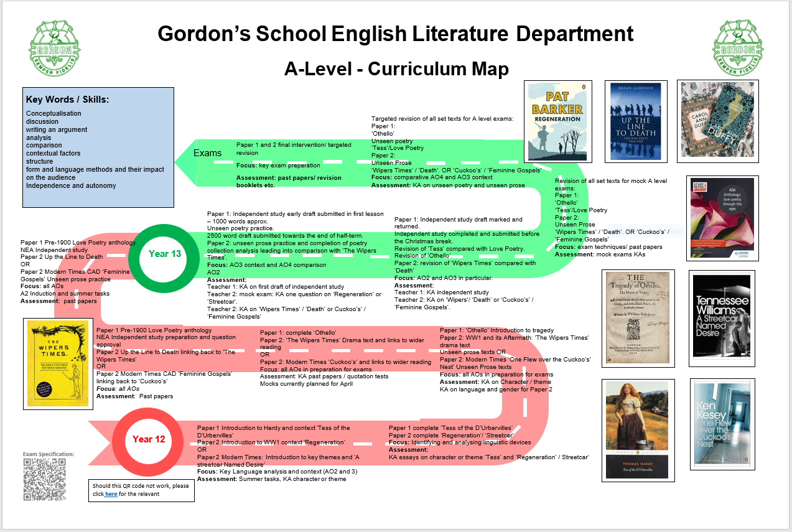This screenshot has width=792, height=532.
Task: Click 'Focus: Key Language analysis and context (AO2 and 3)'
Action: [278, 472]
